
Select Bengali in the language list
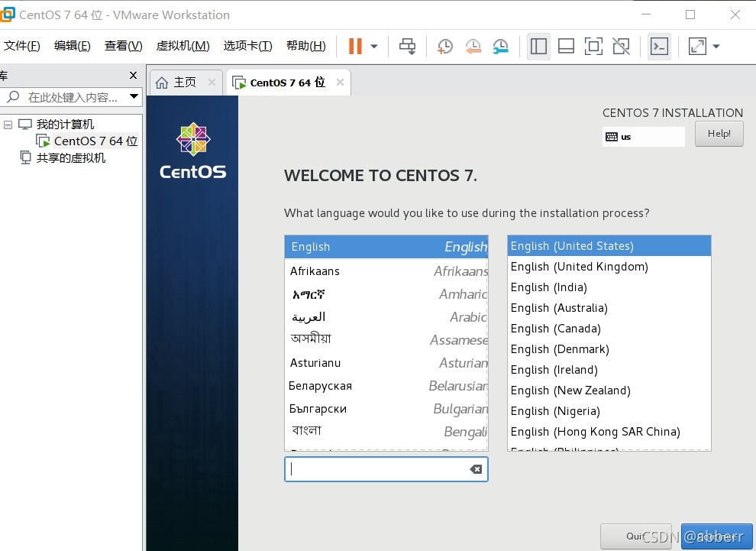[386, 431]
